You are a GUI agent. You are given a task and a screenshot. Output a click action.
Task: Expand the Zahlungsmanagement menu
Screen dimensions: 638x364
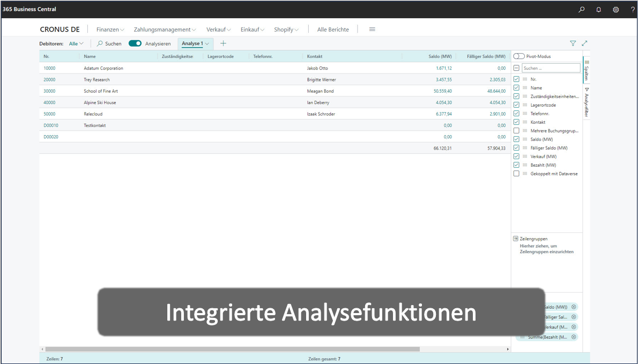tap(165, 29)
